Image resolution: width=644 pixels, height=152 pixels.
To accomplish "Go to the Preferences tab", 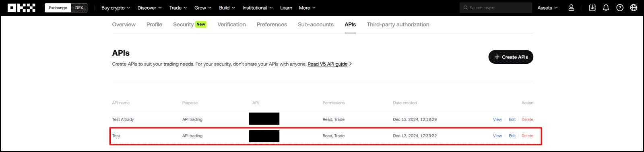I will click(272, 25).
